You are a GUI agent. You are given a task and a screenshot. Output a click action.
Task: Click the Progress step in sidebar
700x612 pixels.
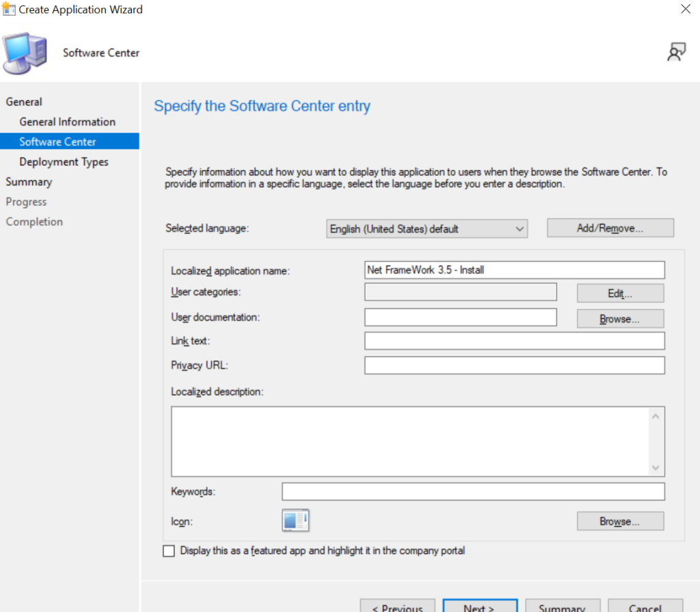pyautogui.click(x=27, y=202)
